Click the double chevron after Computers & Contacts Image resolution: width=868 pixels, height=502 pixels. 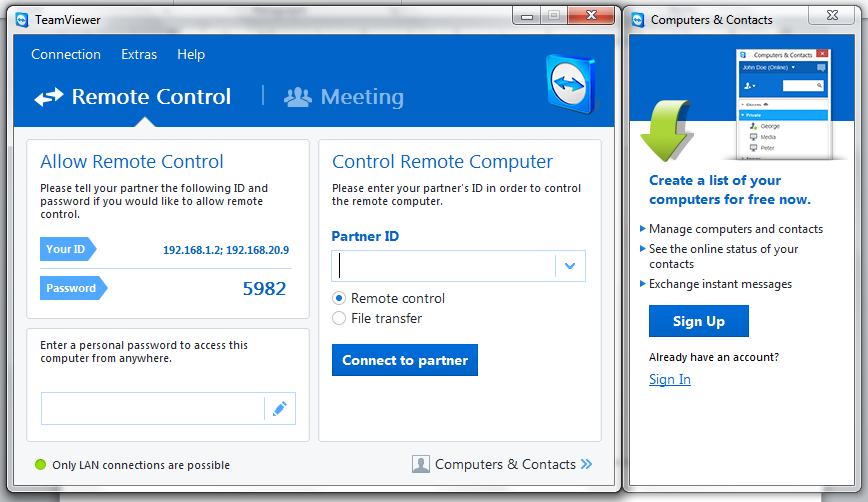click(587, 464)
